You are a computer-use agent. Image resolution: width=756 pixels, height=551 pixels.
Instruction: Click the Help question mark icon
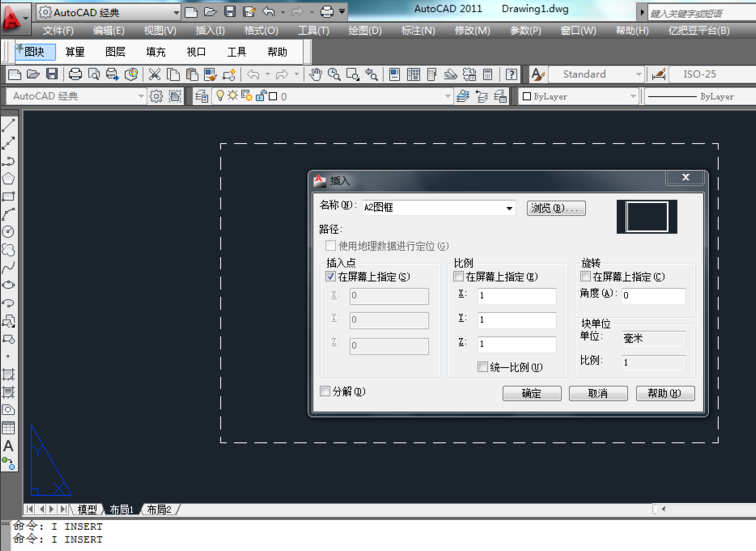[x=511, y=74]
